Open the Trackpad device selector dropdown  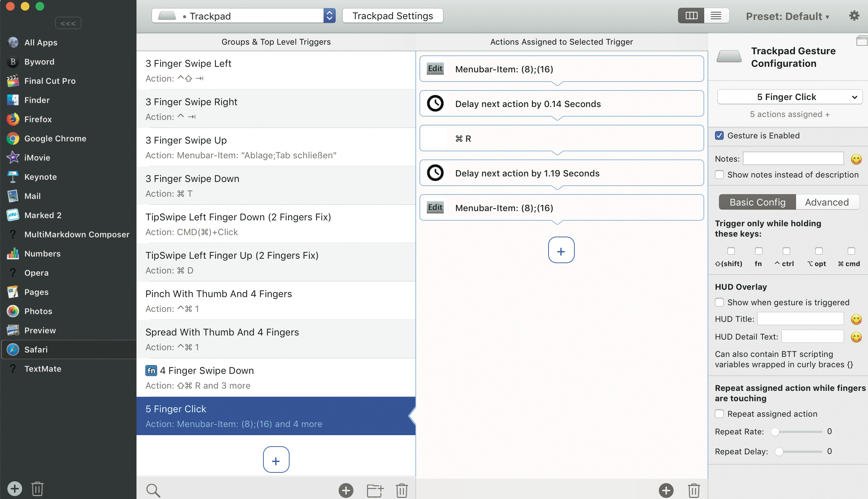243,16
